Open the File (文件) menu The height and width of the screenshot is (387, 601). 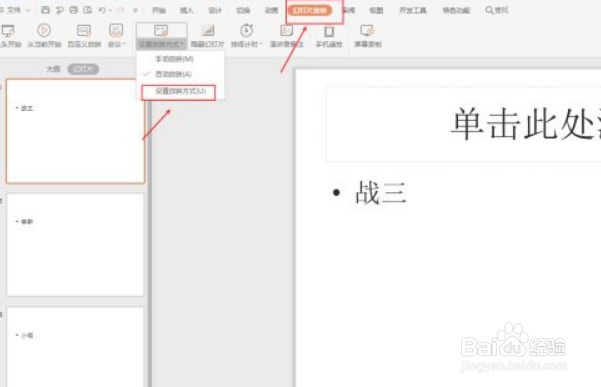pos(14,10)
